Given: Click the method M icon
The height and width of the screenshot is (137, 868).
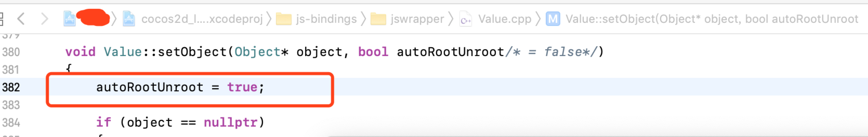Looking at the screenshot, I should (553, 19).
